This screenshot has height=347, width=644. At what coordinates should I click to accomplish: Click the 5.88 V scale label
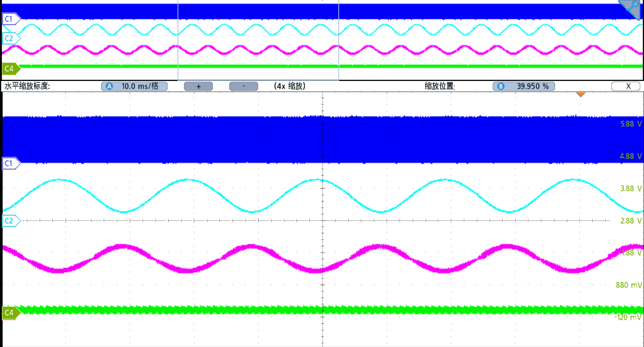[631, 124]
